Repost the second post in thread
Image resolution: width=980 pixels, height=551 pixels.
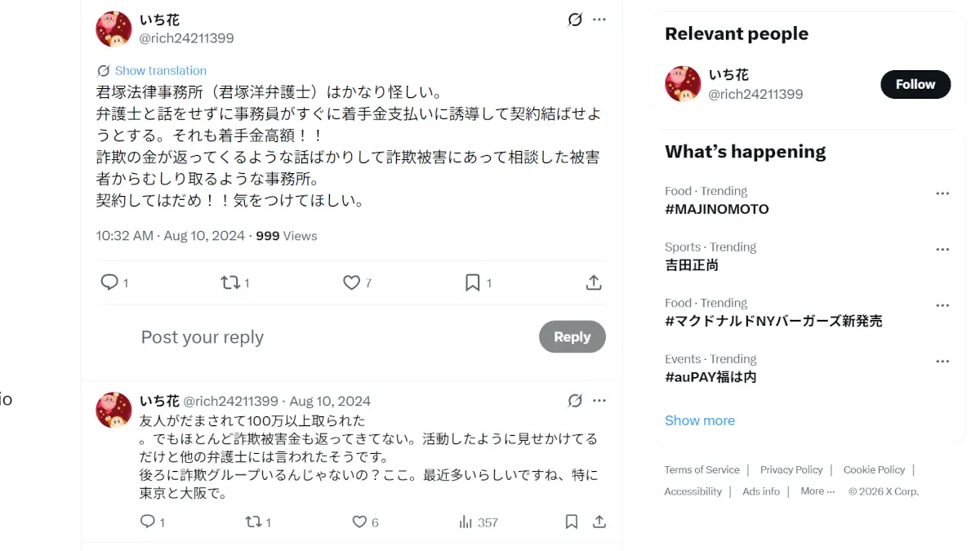click(x=253, y=522)
